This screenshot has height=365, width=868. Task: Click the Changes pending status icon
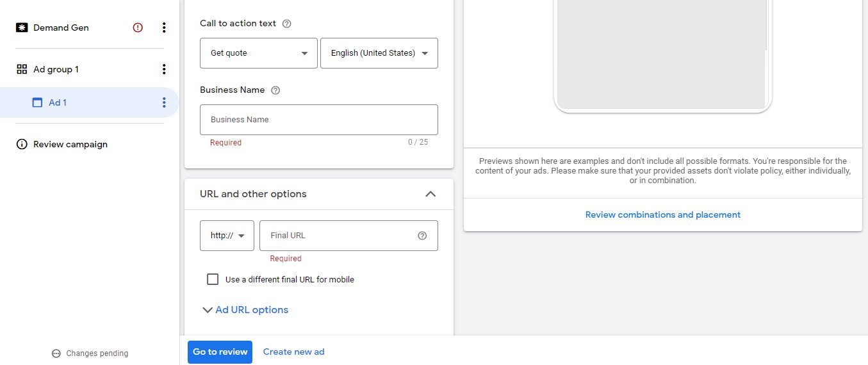(x=56, y=353)
